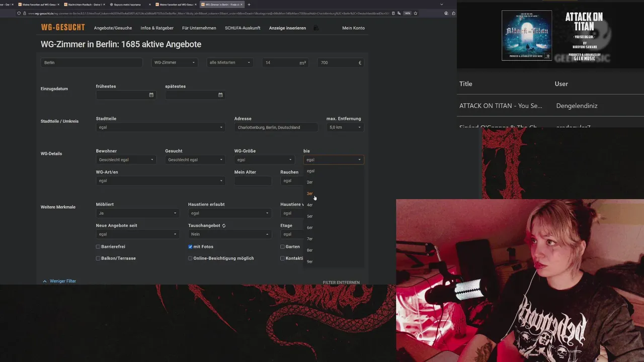Click the Berlin city input field
The height and width of the screenshot is (362, 644).
pos(92,62)
